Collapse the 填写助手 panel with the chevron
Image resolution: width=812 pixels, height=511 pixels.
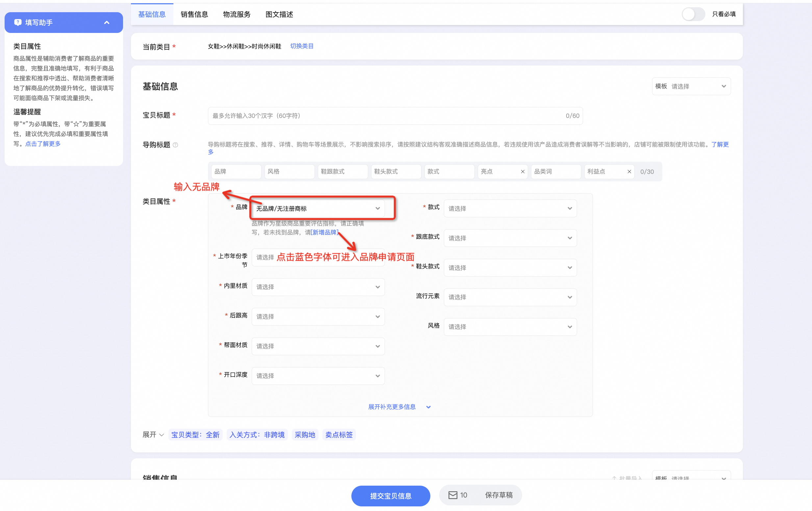point(107,23)
